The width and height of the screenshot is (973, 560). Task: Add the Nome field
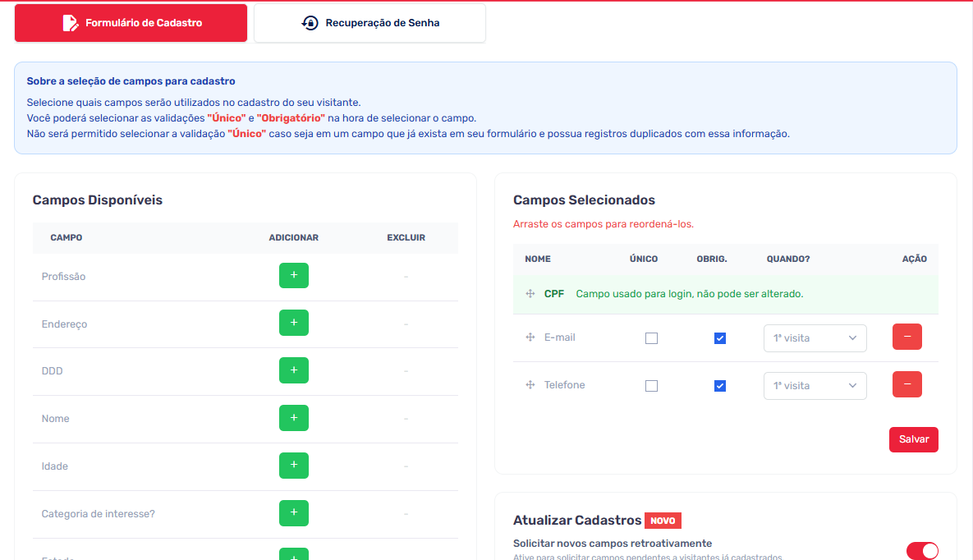tap(293, 418)
